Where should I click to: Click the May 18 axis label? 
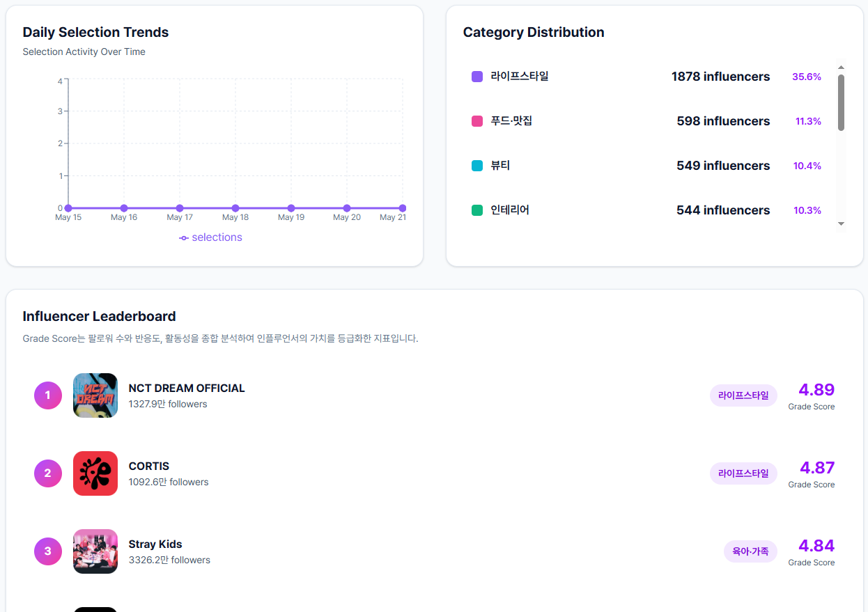(235, 218)
